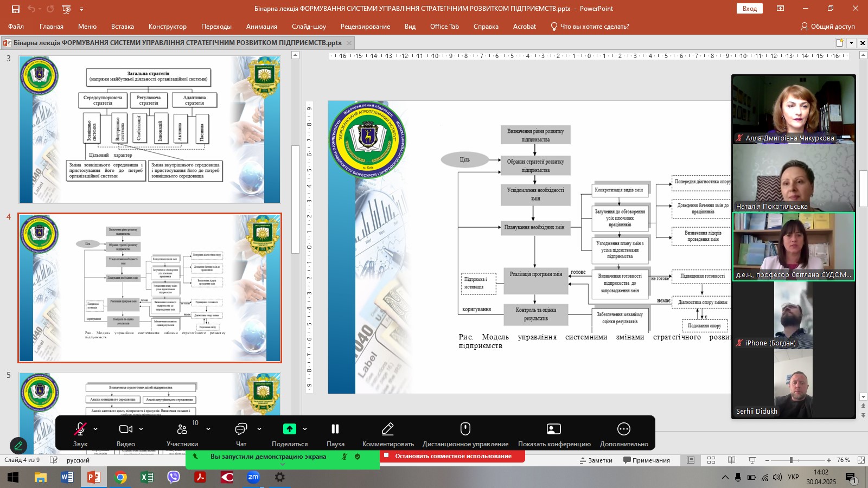Screen dimensions: 868x488
Task: Expand the audio options arrow beside Звук
Action: pos(95,429)
